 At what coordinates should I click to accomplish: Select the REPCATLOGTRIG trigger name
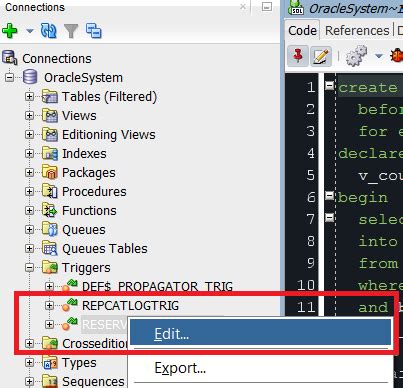(x=130, y=305)
